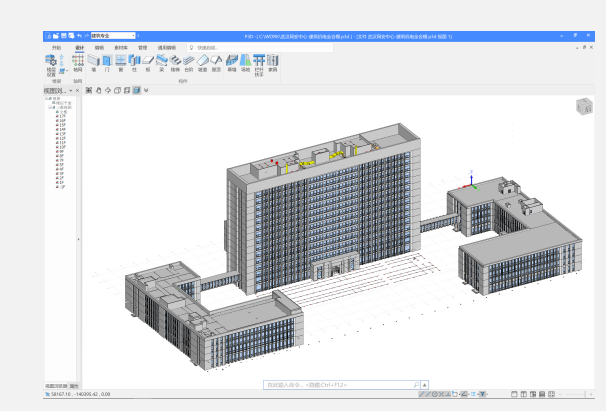Viewport: 606px width, 411px height.
Task: Click the zoom-in plus button in status bar
Action: (591, 394)
